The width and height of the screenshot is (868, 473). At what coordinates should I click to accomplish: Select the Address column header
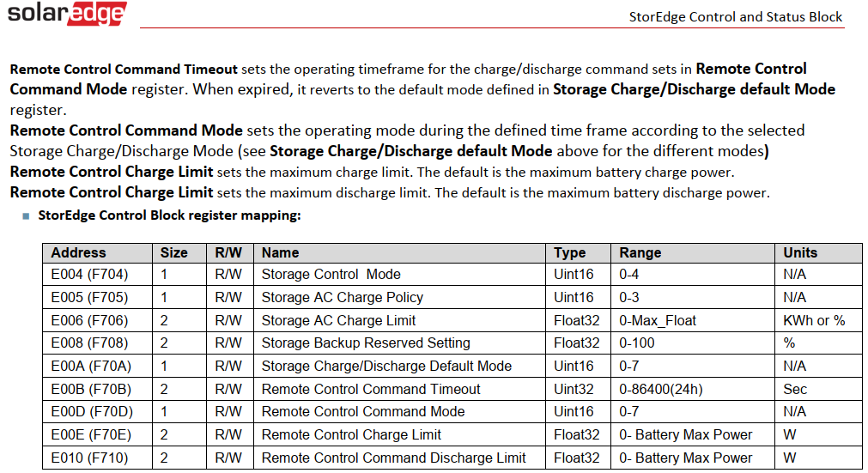78,252
